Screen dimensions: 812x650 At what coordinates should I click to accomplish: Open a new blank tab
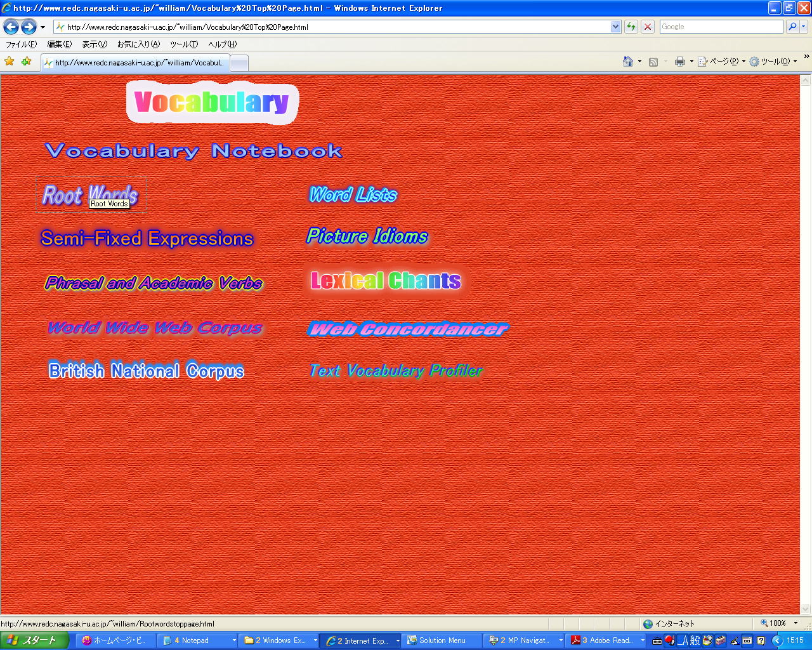(239, 63)
